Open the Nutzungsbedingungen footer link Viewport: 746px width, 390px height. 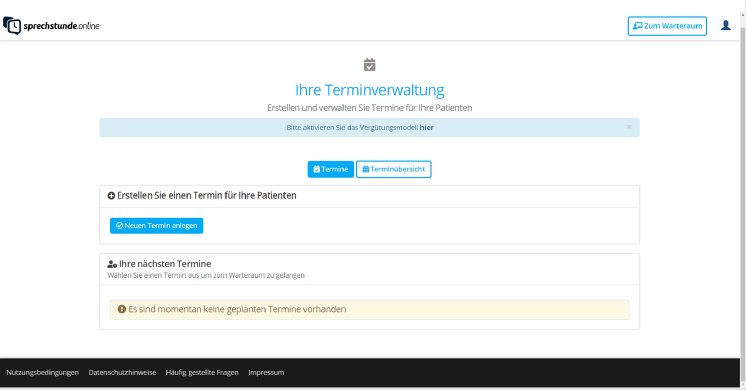click(42, 372)
